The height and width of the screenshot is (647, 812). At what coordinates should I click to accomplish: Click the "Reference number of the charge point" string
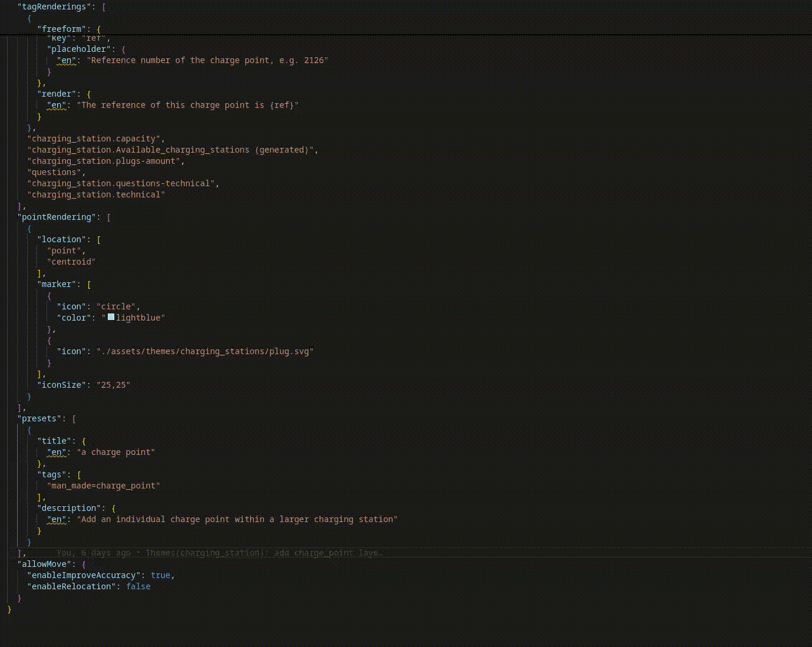pyautogui.click(x=207, y=60)
